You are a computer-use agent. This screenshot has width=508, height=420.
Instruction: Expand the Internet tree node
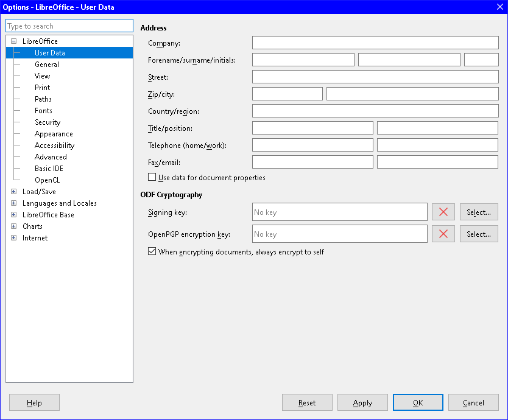[13, 238]
